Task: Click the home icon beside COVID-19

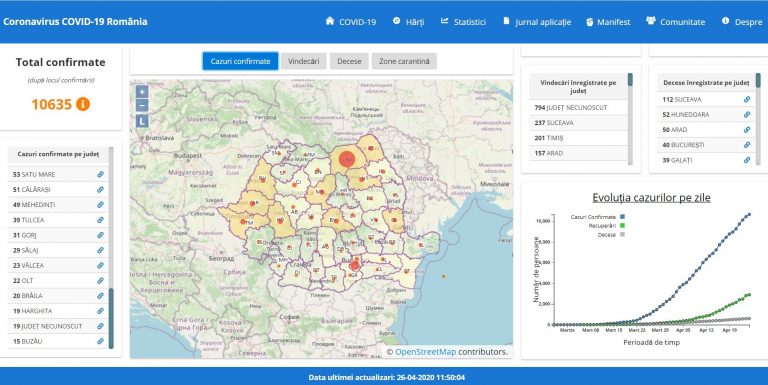Action: (330, 21)
